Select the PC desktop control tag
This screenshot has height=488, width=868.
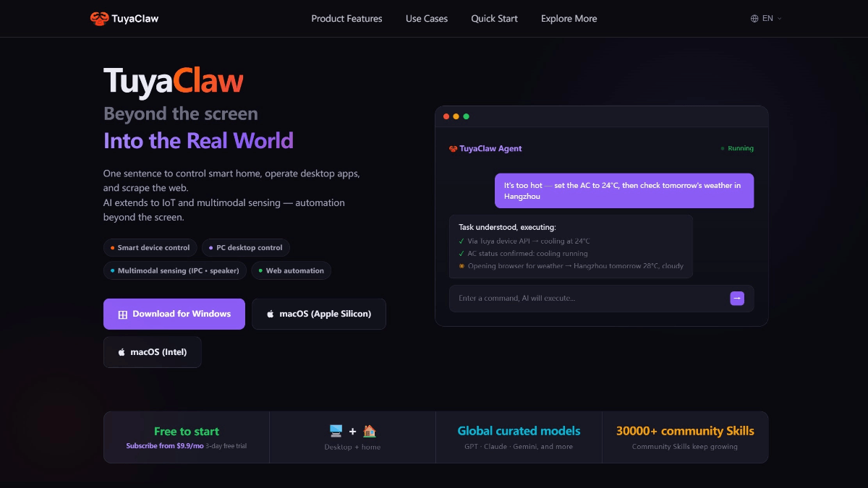point(246,248)
